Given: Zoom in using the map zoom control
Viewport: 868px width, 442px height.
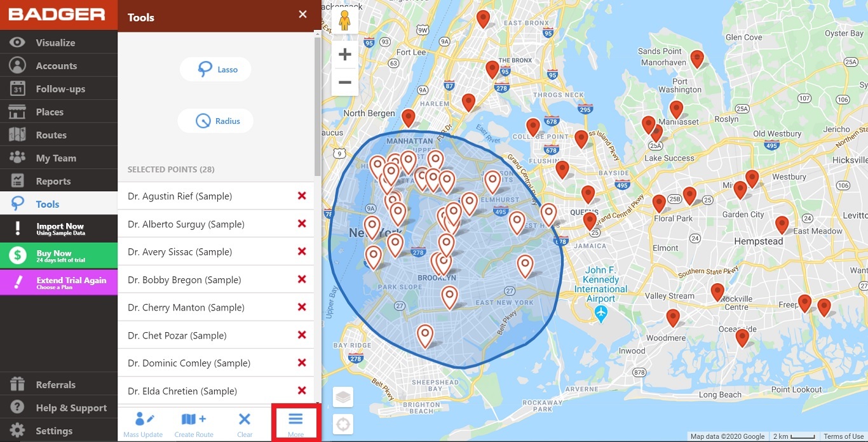Looking at the screenshot, I should 344,54.
